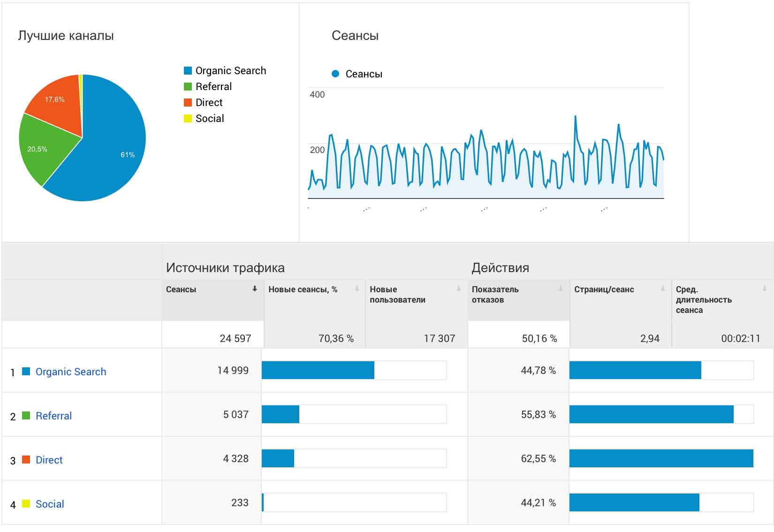
Task: Click the Organic Search legend label
Action: pos(231,71)
